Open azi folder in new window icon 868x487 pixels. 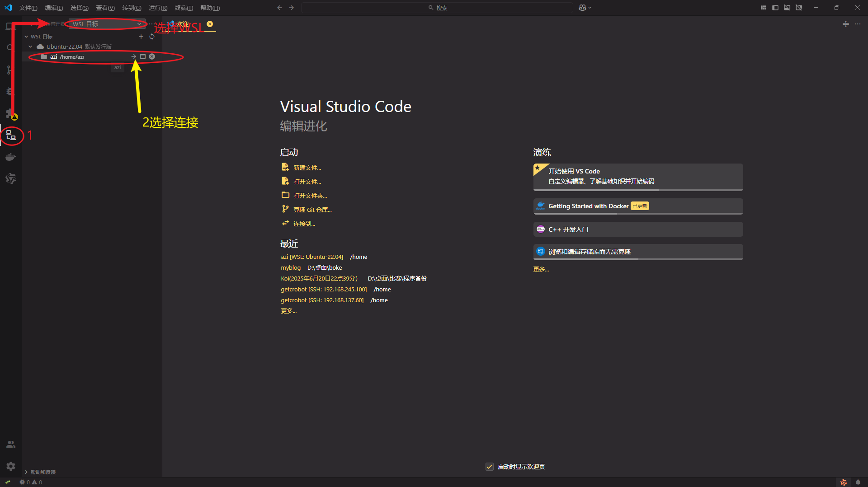[143, 57]
